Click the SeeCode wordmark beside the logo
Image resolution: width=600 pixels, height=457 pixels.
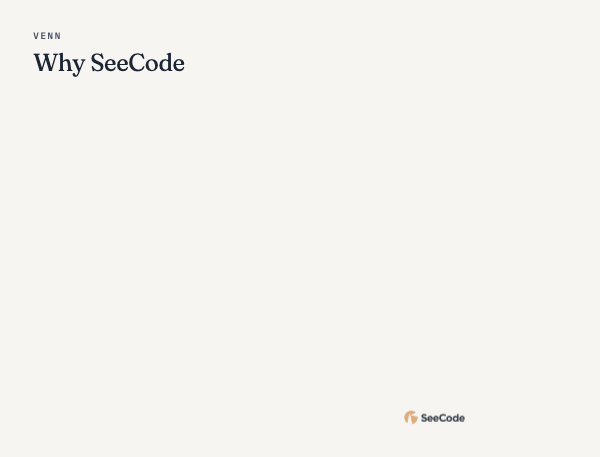pos(443,418)
